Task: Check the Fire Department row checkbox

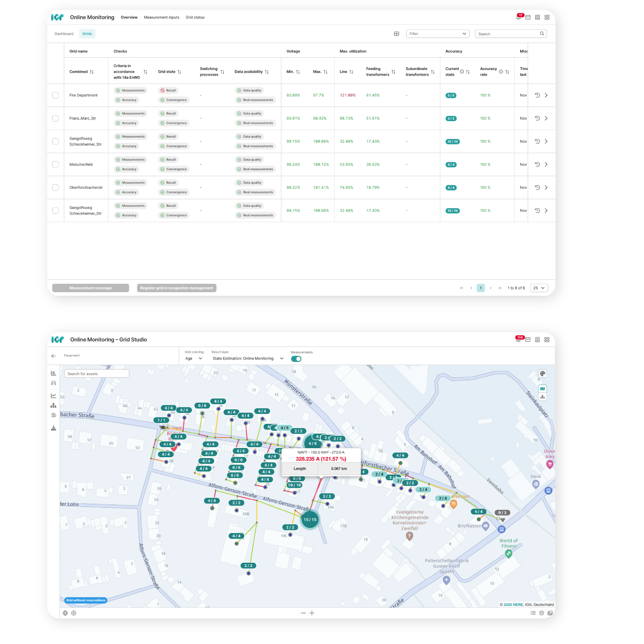Action: pyautogui.click(x=56, y=95)
